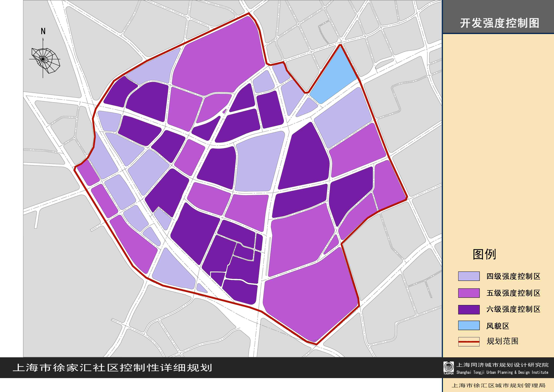
Task: Click the 上海市徐家汇社区控制性详细规划 footer title
Action: pos(112,368)
